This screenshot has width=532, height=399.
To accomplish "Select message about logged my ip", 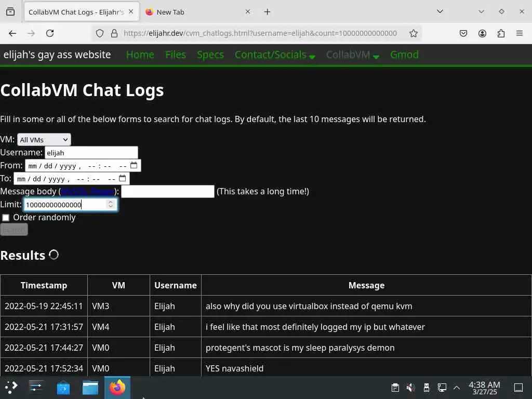I will (366, 327).
